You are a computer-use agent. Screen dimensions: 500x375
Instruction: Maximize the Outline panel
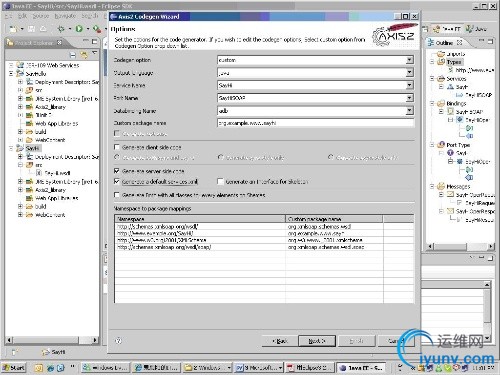(x=490, y=41)
